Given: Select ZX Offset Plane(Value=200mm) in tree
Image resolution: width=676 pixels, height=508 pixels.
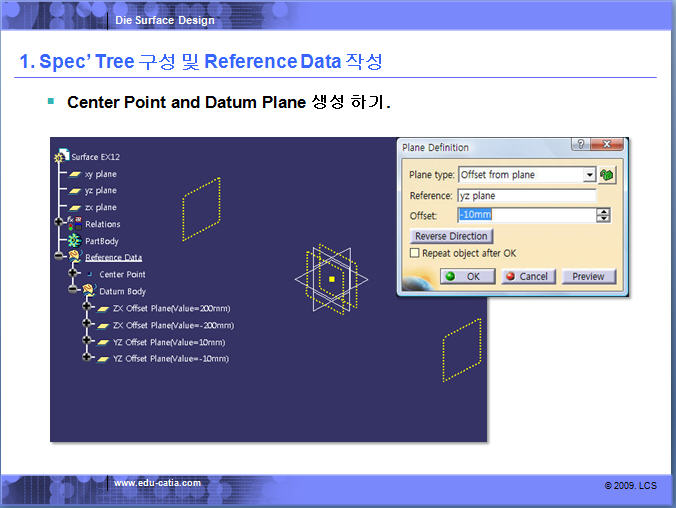Looking at the screenshot, I should click(x=172, y=308).
